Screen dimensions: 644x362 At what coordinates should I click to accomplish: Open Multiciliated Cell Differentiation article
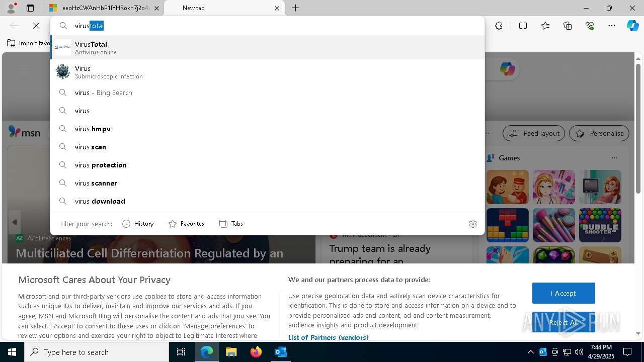(x=149, y=253)
